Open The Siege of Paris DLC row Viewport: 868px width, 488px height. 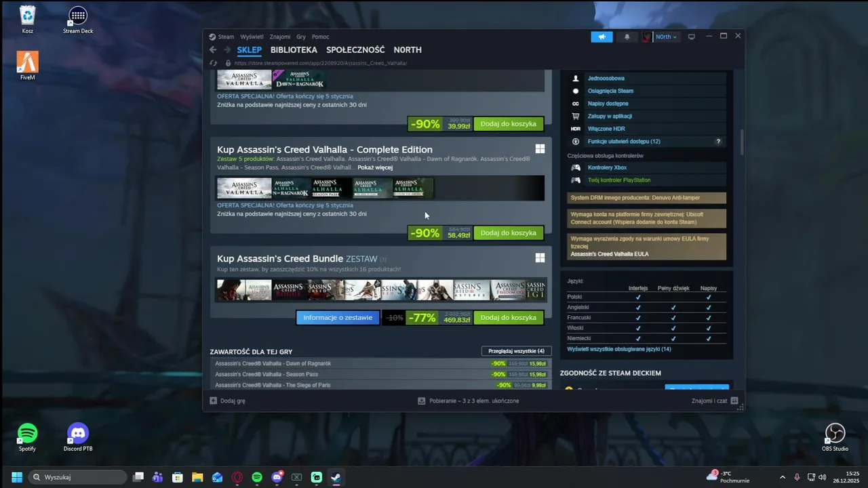[x=380, y=385]
